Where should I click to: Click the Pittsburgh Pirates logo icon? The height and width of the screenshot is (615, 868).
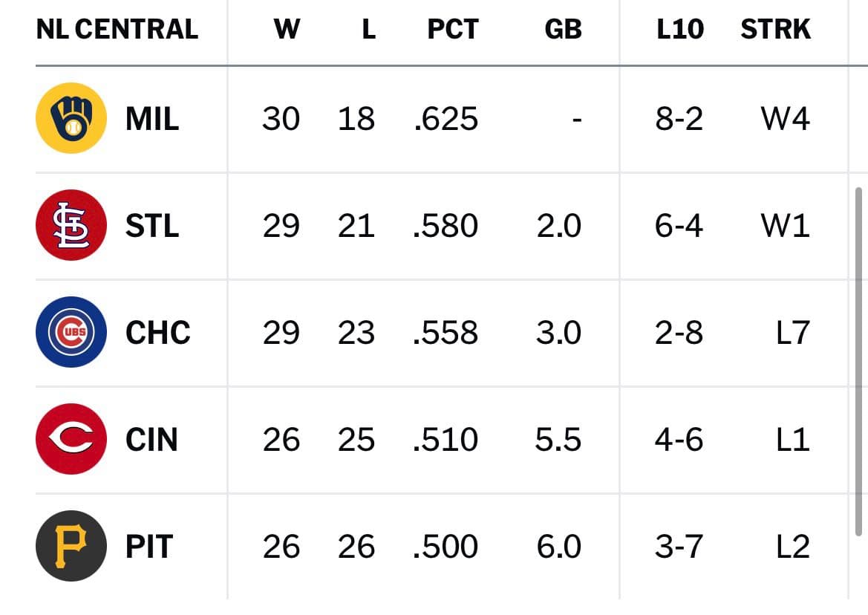coord(71,546)
